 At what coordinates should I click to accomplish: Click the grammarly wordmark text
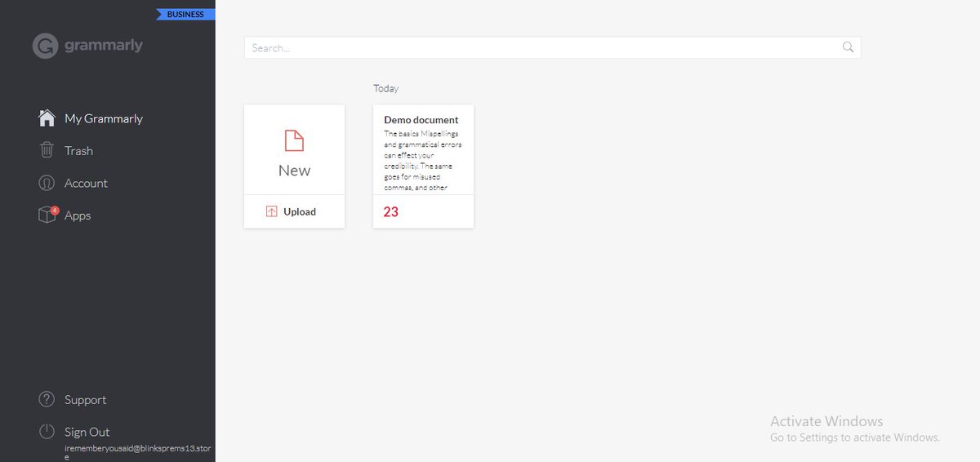tap(104, 45)
